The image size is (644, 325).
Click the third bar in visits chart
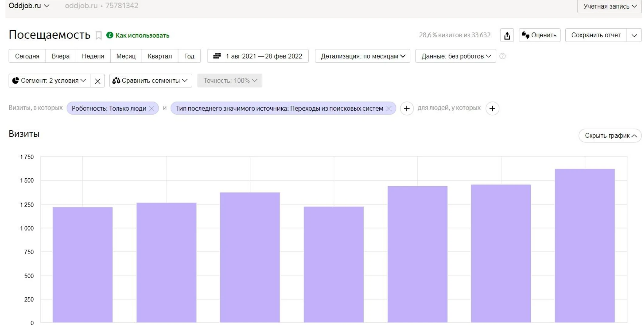[x=250, y=257]
